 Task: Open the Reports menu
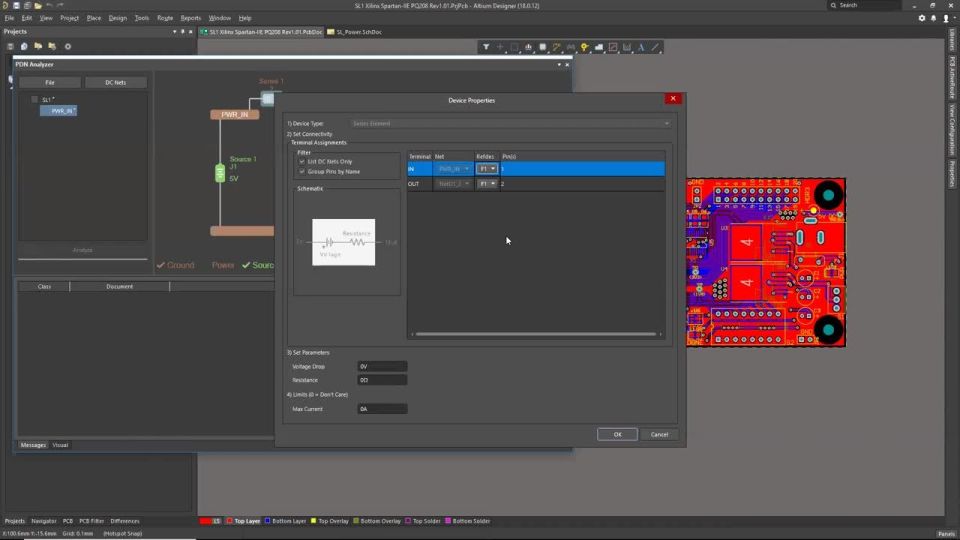click(x=190, y=18)
